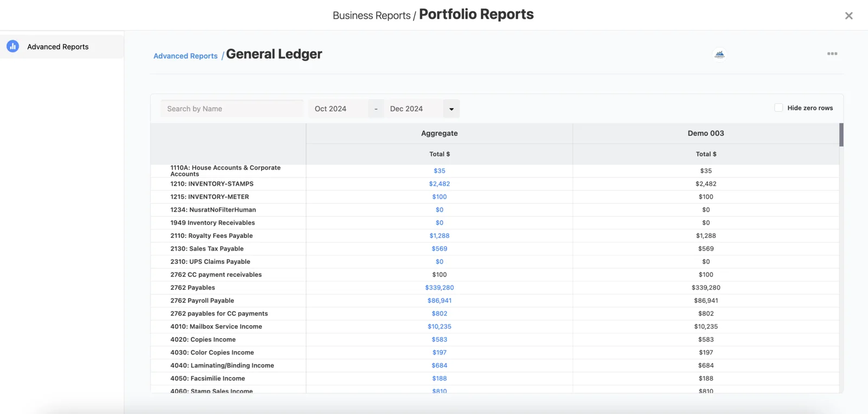Open the date range dropdown arrow

[x=451, y=109]
